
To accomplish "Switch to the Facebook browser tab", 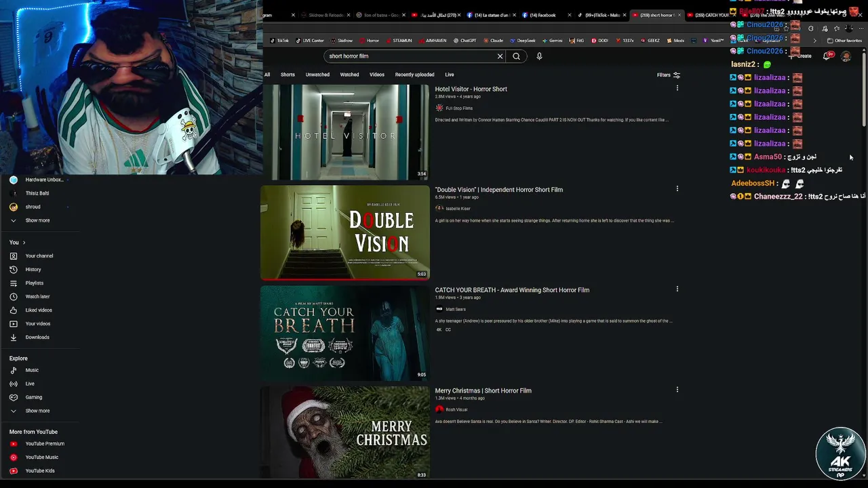I will (546, 15).
